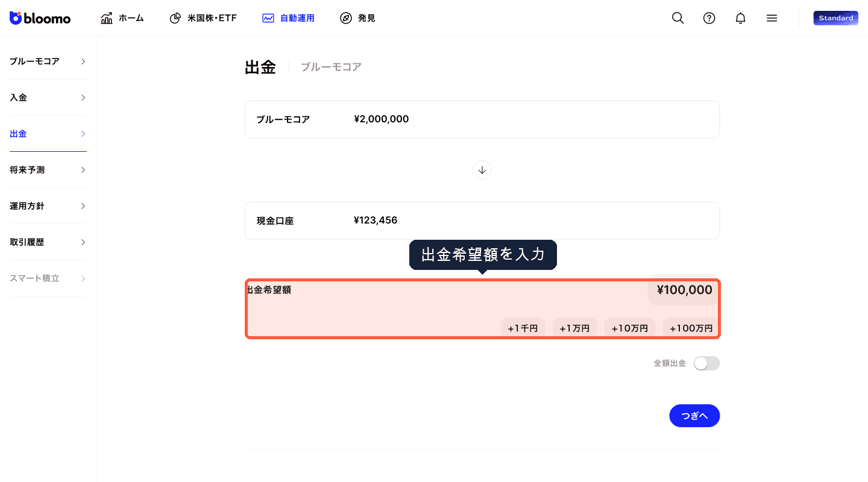Open the help question mark icon
Image resolution: width=868 pixels, height=482 pixels.
coord(709,18)
